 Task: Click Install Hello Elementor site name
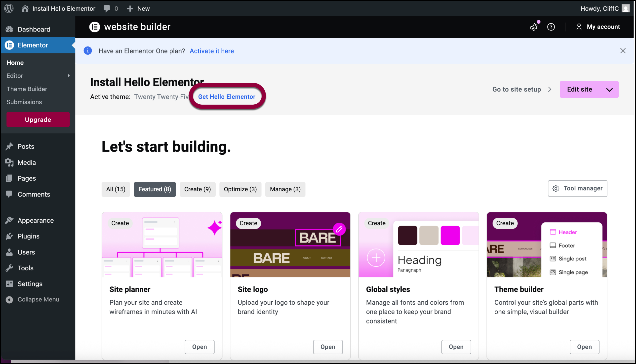pyautogui.click(x=64, y=8)
